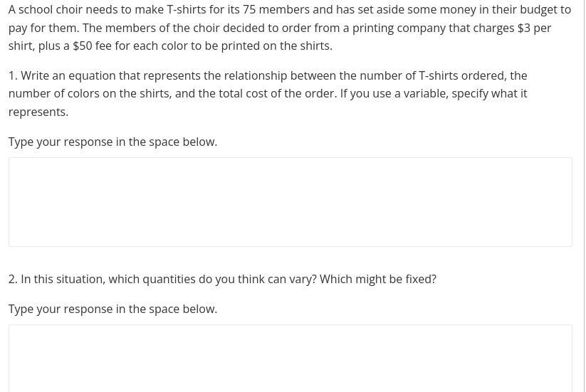Click "Type your response" label under question 1
The height and width of the screenshot is (392, 586).
click(113, 142)
